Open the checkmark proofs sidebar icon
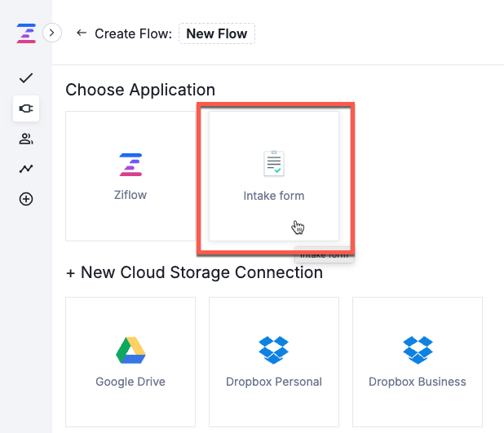Viewport: 504px width, 433px height. click(x=26, y=78)
